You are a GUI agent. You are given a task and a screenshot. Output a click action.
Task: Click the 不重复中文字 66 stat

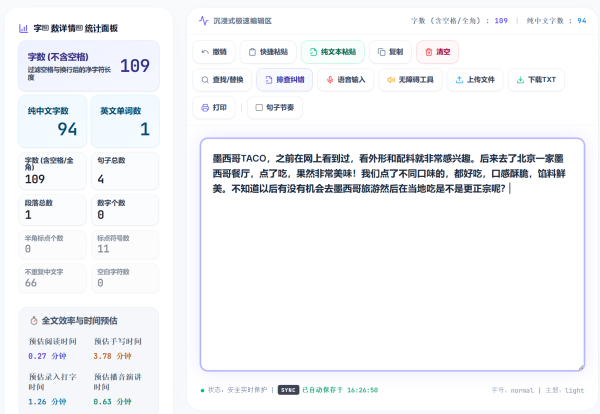(x=53, y=279)
